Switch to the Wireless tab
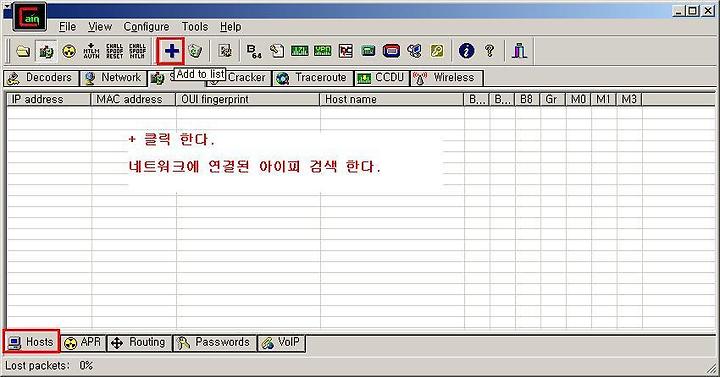720x377 pixels. tap(446, 78)
